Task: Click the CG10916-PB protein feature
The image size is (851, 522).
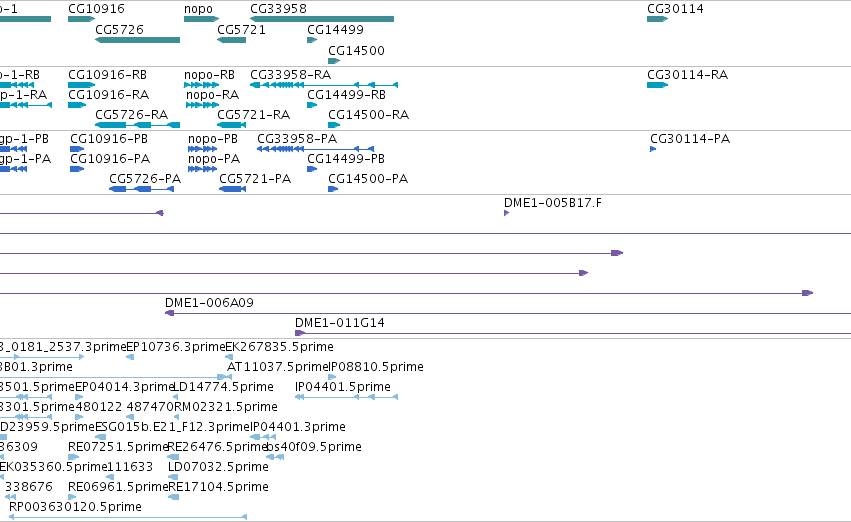Action: pyautogui.click(x=77, y=149)
